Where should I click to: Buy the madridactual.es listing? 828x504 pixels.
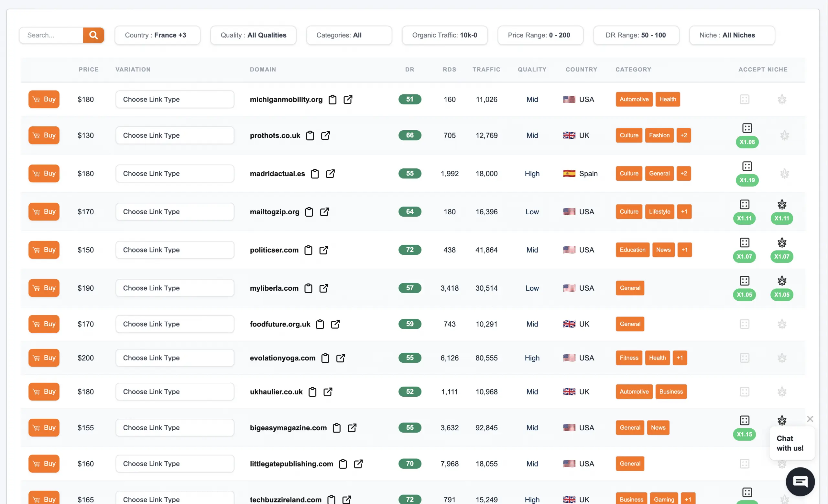click(x=44, y=173)
